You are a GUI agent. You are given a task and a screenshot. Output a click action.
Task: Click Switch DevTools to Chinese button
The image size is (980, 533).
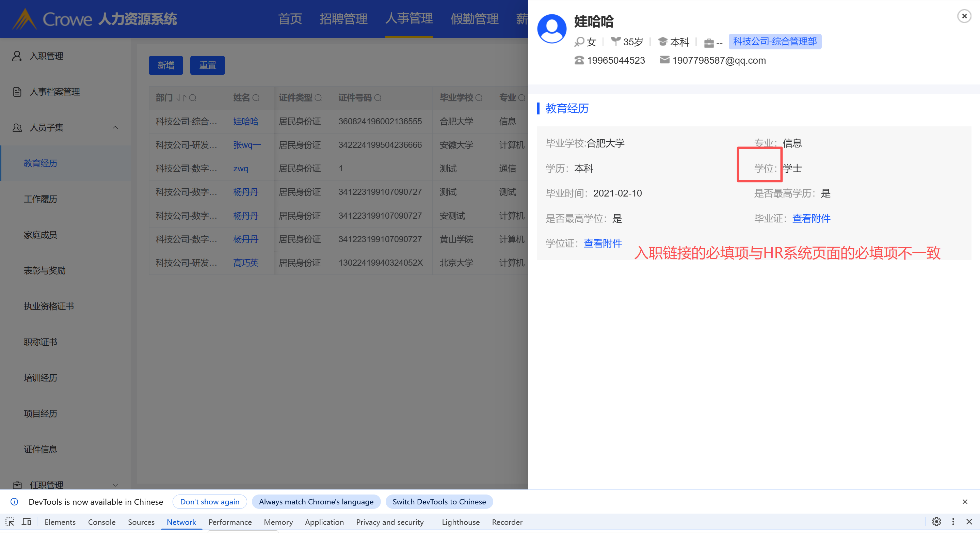(439, 501)
